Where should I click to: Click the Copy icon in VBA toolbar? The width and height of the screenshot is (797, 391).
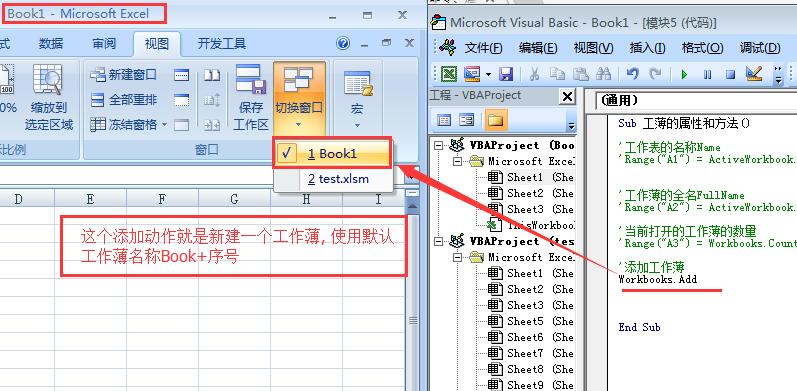tap(558, 75)
